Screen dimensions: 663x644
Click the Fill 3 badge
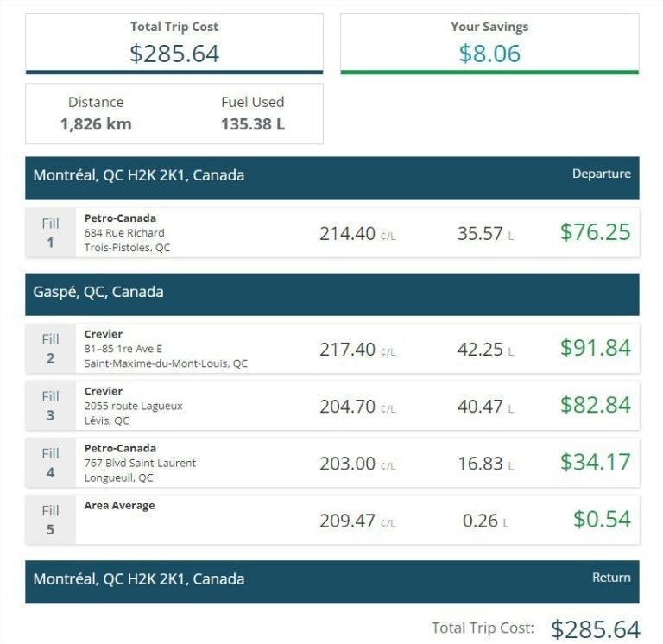[x=50, y=406]
